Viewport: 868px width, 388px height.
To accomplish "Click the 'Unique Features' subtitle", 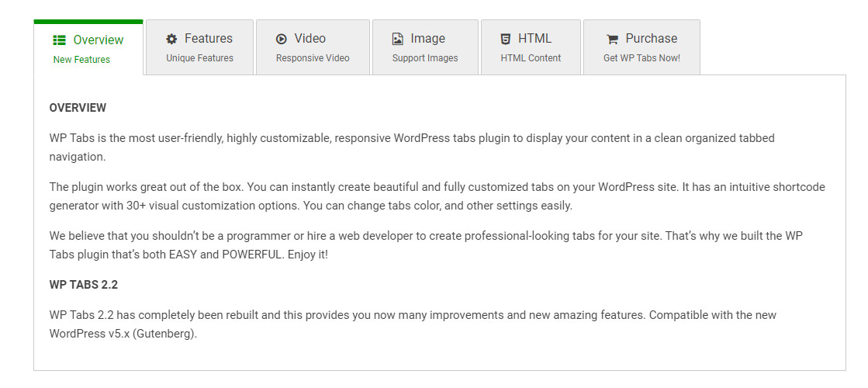I will (200, 57).
